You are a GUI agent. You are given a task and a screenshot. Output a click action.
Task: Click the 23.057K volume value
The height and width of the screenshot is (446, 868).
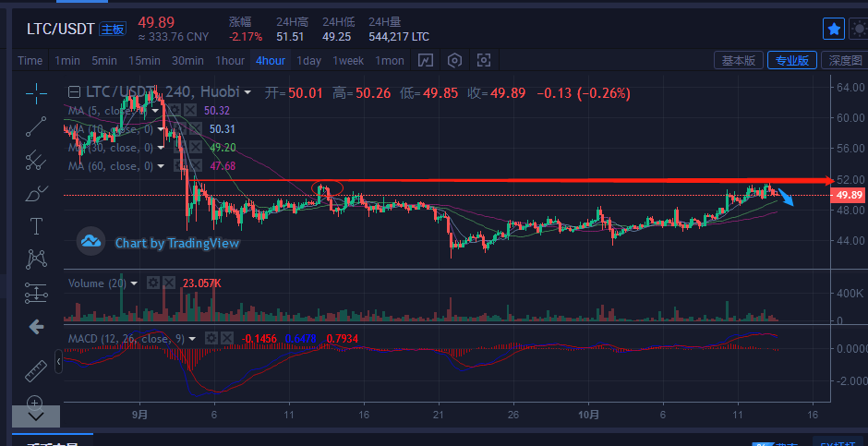tap(202, 283)
